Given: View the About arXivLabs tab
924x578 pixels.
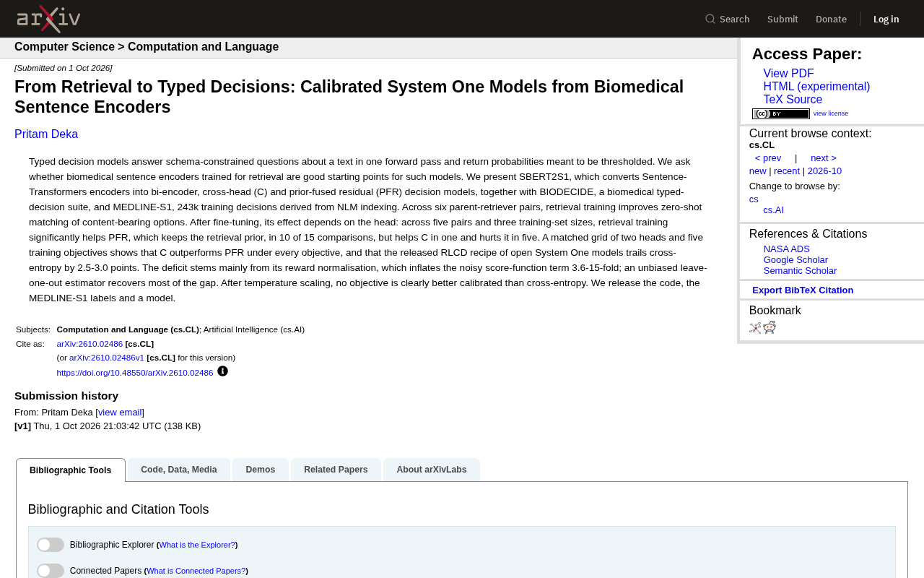Looking at the screenshot, I should [x=432, y=470].
